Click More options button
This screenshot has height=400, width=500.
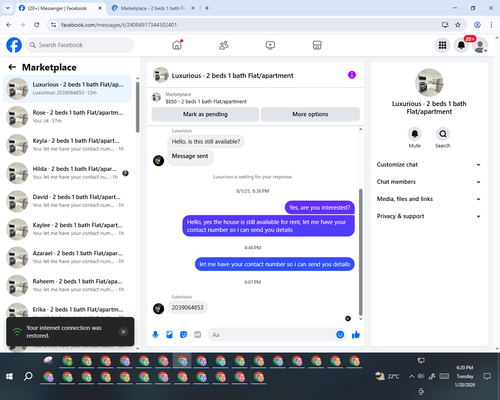tap(310, 114)
